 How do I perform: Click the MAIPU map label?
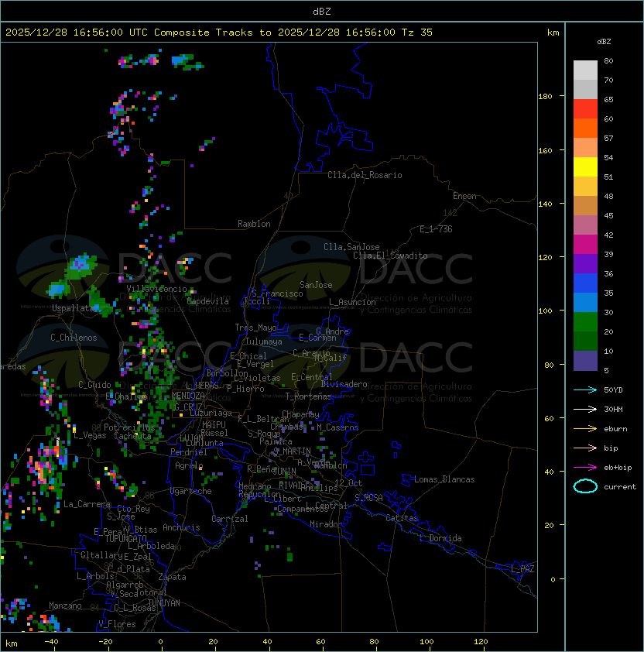coord(214,425)
